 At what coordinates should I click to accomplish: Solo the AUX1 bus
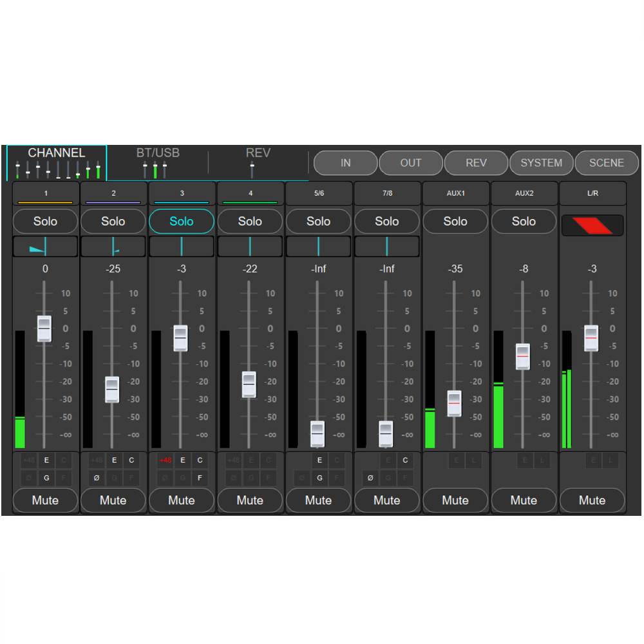(455, 221)
